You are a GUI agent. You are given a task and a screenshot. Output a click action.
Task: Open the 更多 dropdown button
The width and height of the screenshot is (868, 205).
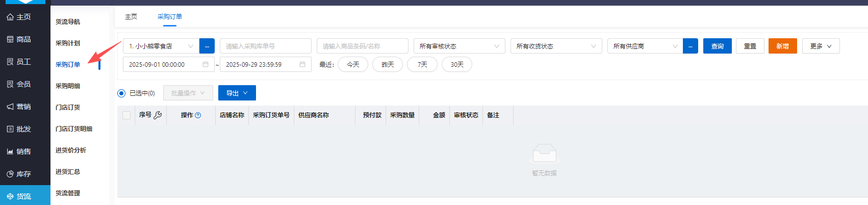[x=821, y=46]
